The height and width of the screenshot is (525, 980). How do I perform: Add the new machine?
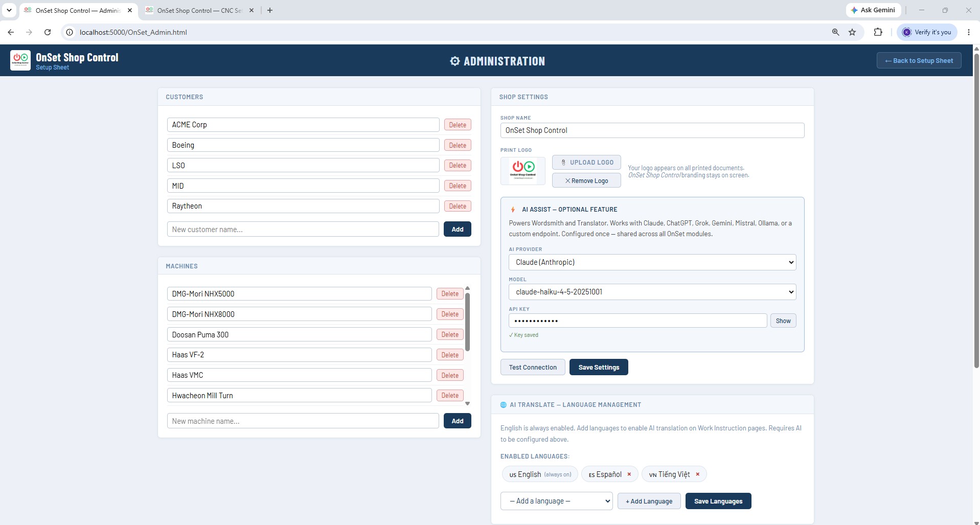458,421
